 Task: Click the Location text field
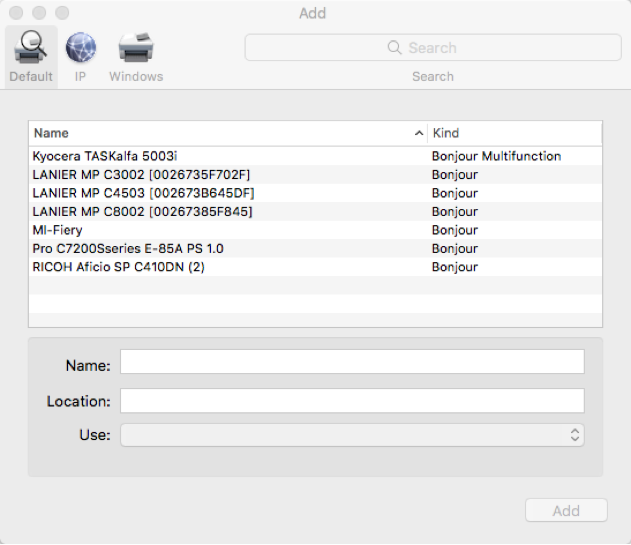tap(352, 400)
